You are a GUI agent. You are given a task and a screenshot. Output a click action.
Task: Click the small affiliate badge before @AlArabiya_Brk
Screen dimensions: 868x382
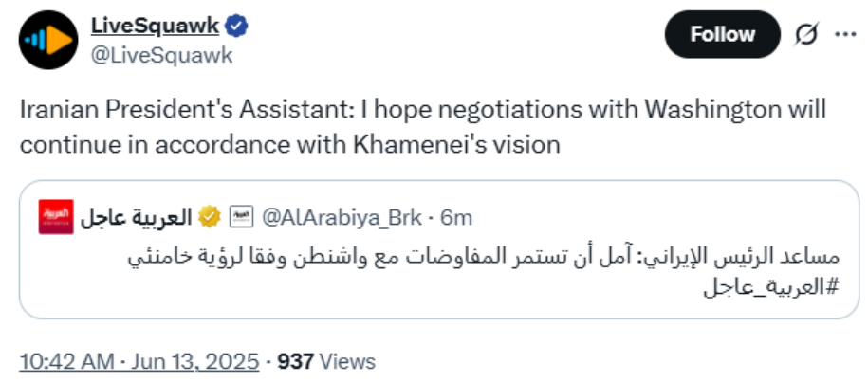click(x=241, y=217)
